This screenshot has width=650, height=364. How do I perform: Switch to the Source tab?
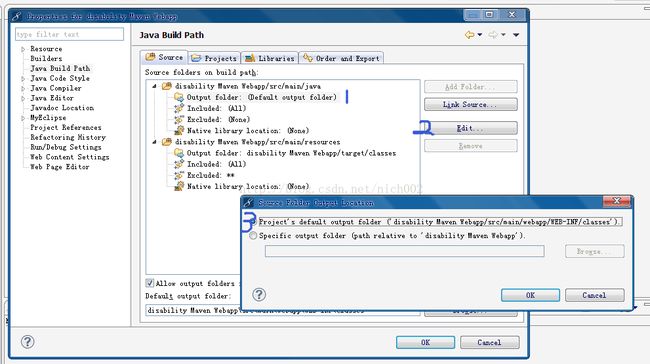pos(164,57)
